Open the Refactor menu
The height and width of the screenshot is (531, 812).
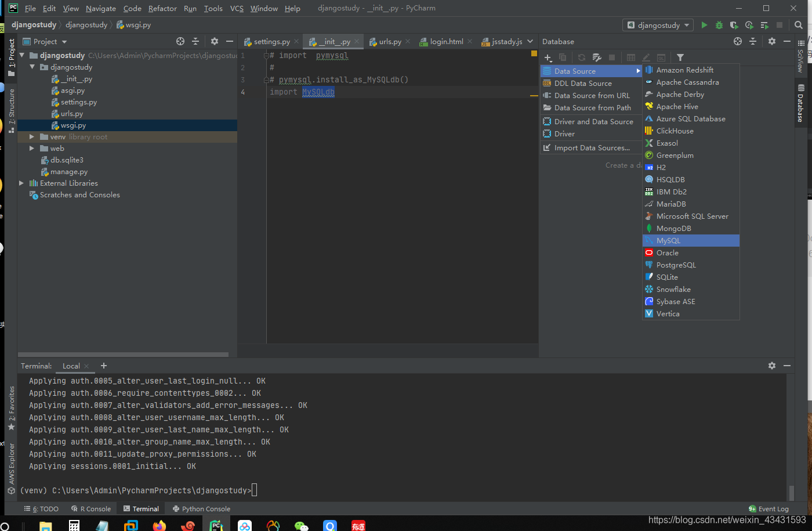(162, 8)
